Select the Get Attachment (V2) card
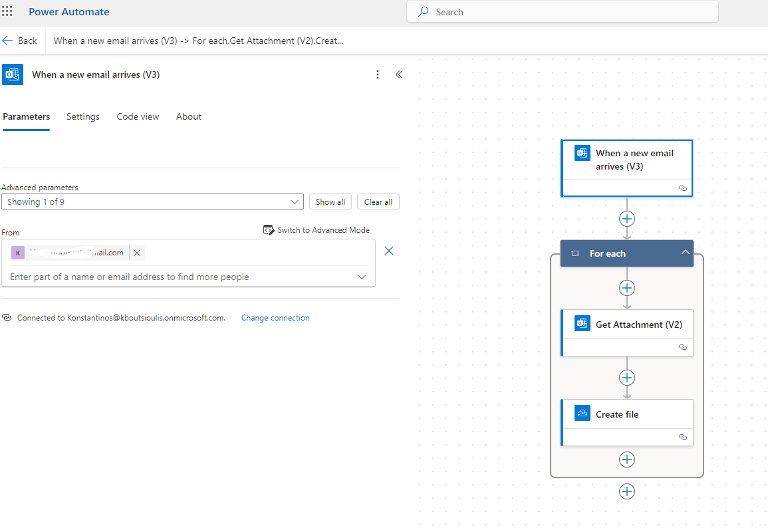 tap(627, 332)
